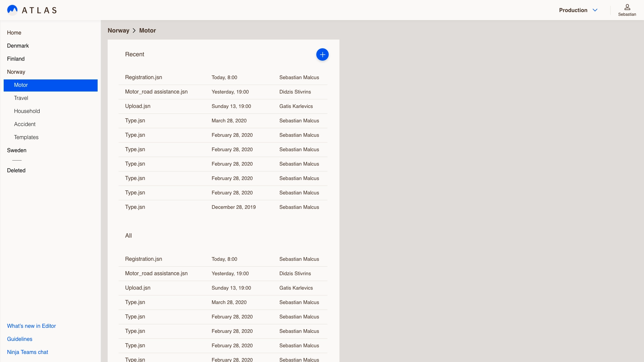
Task: Select Motor under Norway in sidebar
Action: (x=51, y=85)
